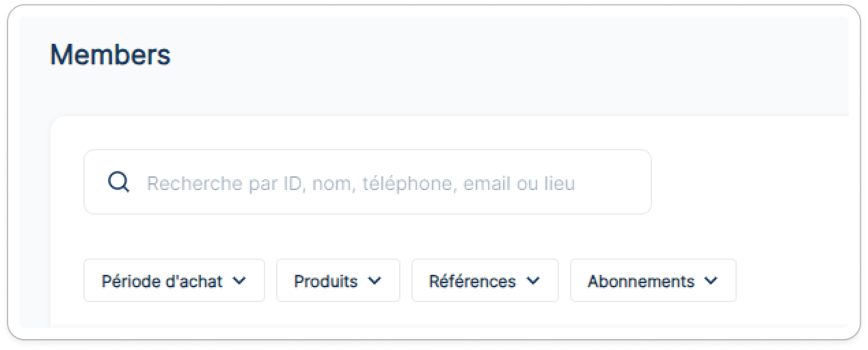
Task: Select the Références button label
Action: click(x=472, y=281)
